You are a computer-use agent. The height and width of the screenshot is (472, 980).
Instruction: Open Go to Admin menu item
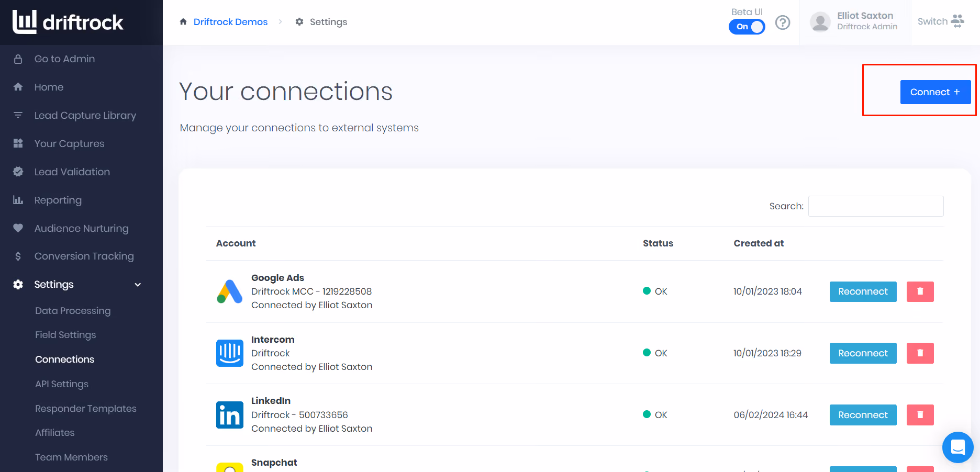point(64,59)
